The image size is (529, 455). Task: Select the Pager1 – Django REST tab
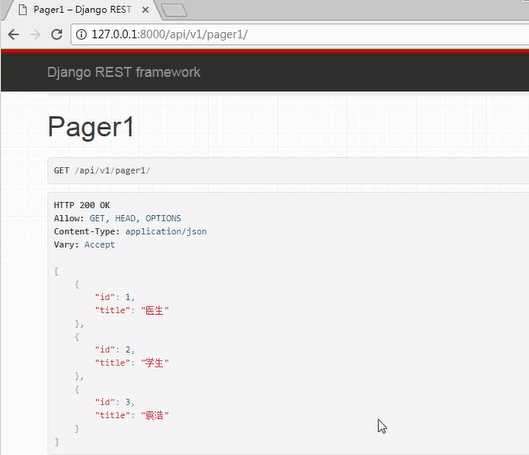point(81,10)
